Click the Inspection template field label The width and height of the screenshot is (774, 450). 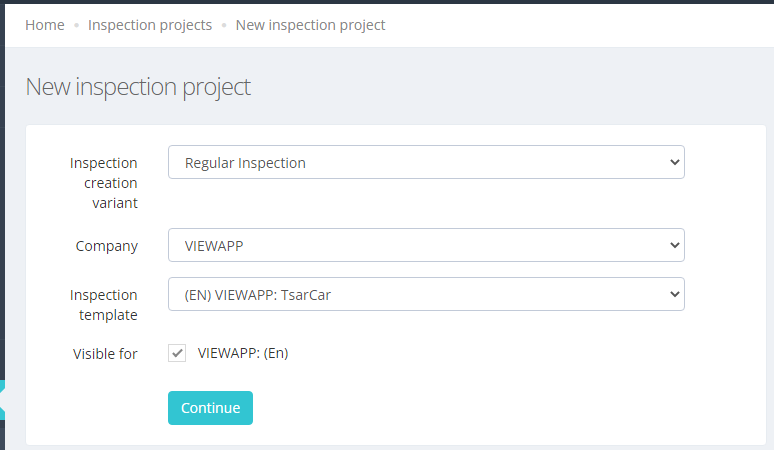point(104,305)
